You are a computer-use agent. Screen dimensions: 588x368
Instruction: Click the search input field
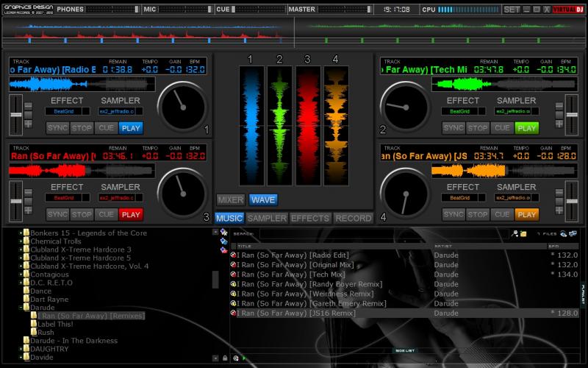(x=384, y=233)
